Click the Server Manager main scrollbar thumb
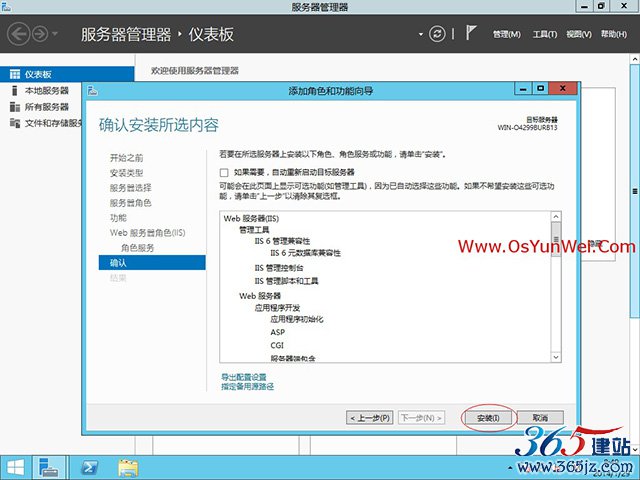The image size is (640, 480). point(635,190)
